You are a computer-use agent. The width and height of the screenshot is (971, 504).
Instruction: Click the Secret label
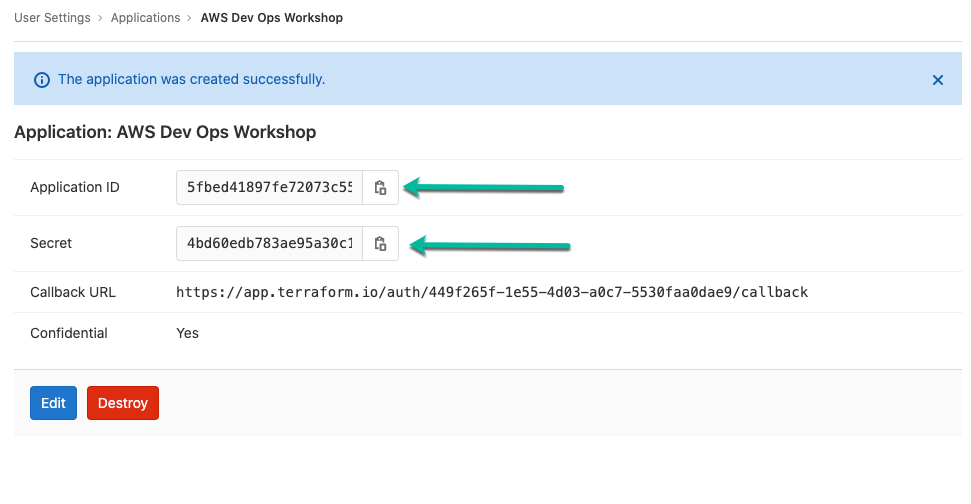click(51, 243)
